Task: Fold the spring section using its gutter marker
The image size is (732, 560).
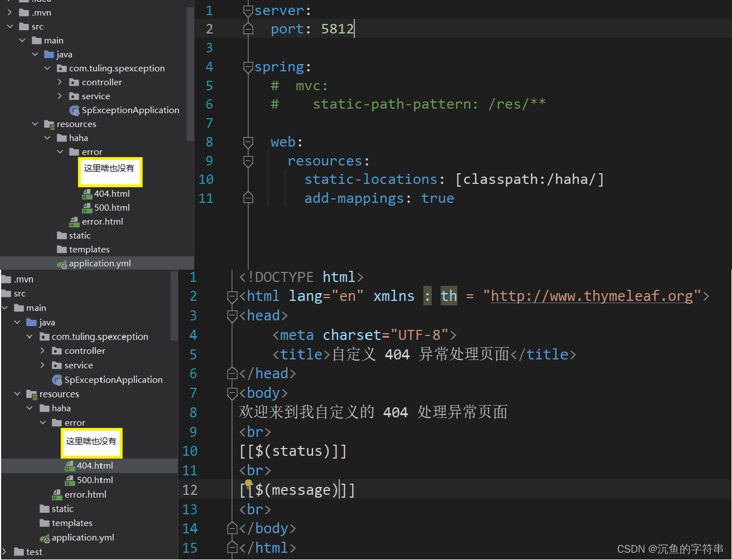Action: [x=247, y=66]
